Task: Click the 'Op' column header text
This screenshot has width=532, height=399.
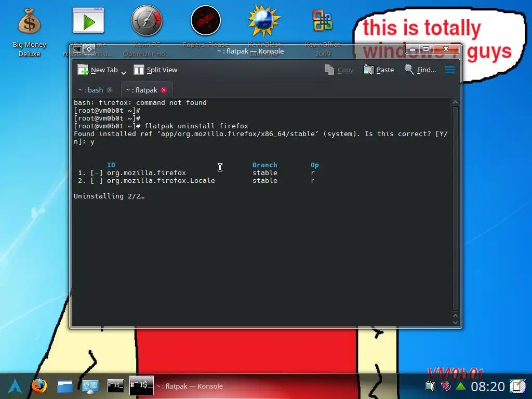Action: coord(314,165)
